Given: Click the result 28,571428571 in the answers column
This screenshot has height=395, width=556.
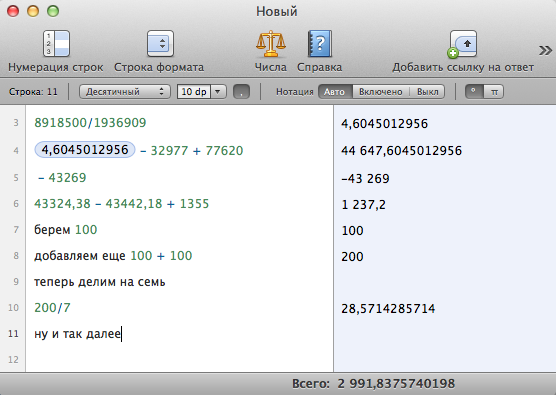Looking at the screenshot, I should (x=388, y=308).
